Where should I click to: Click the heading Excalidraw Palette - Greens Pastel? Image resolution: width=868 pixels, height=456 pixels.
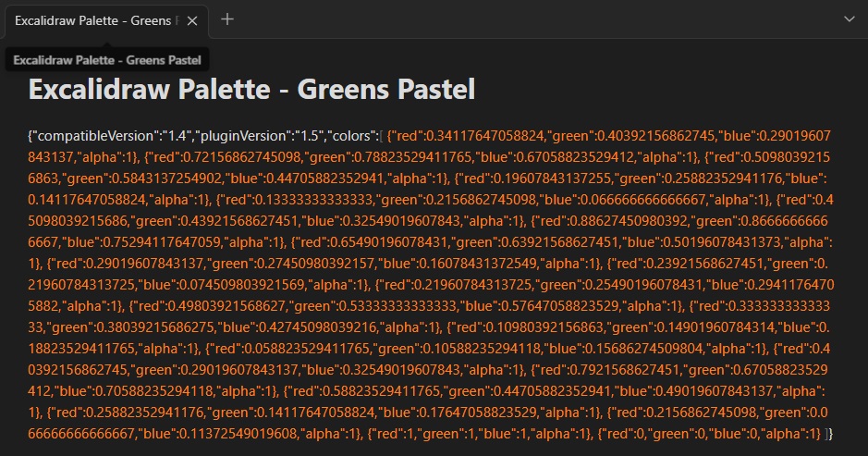tap(251, 89)
